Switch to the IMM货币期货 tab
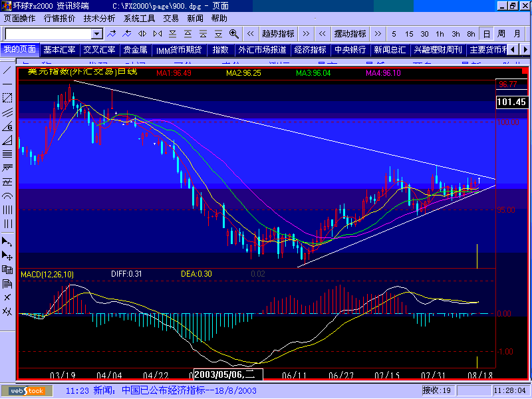Image resolution: width=532 pixels, height=399 pixels. [179, 50]
